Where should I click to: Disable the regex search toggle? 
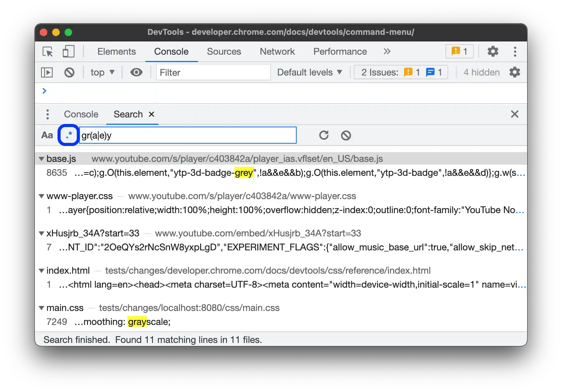point(68,135)
